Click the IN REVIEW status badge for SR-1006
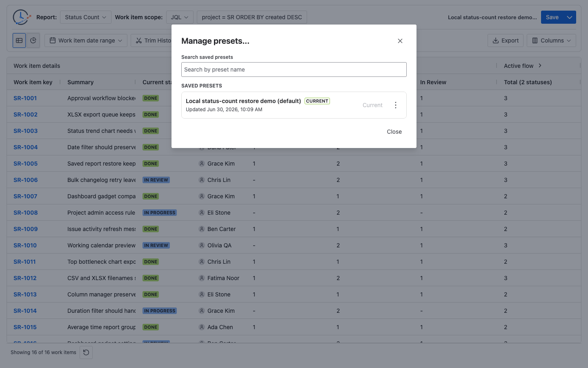Screen dimensions: 588x368 (x=156, y=180)
